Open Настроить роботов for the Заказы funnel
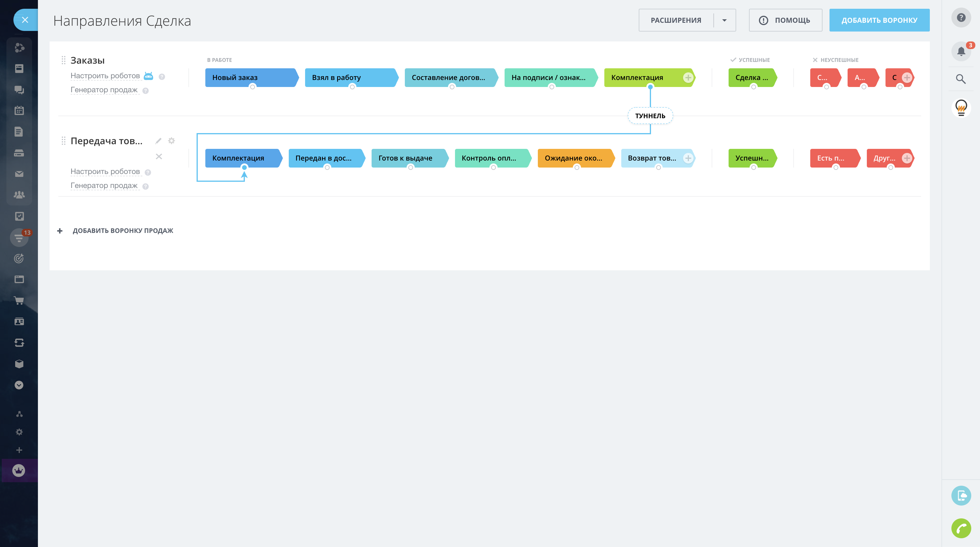 105,76
